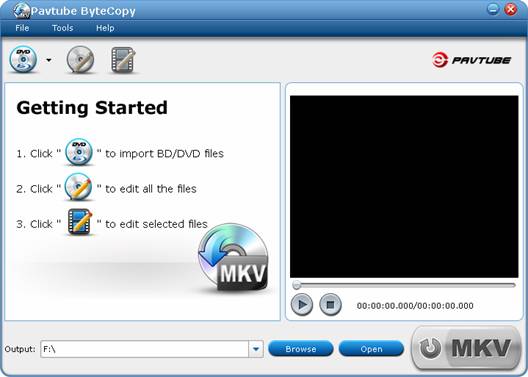Click the Pavtube logo
The width and height of the screenshot is (528, 377).
(472, 60)
